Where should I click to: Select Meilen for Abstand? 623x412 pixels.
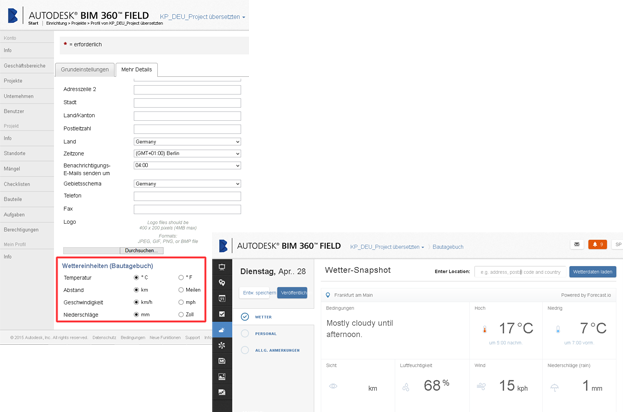[181, 290]
